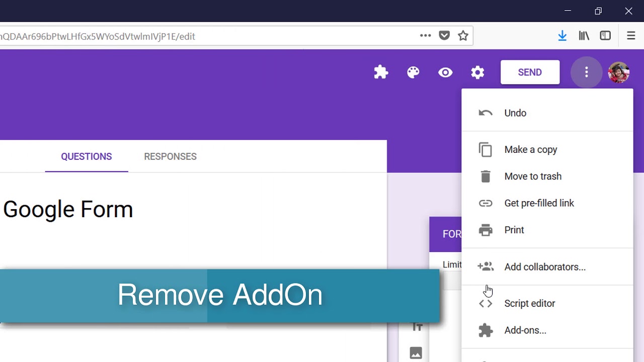The width and height of the screenshot is (644, 362).
Task: Preview the form with the eye icon
Action: pos(445,72)
